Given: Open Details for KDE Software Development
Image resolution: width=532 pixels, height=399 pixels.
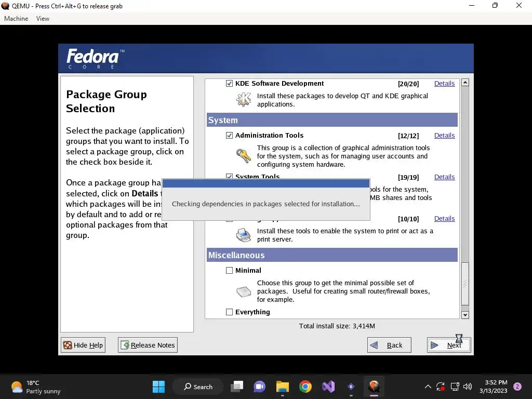Looking at the screenshot, I should [x=445, y=84].
